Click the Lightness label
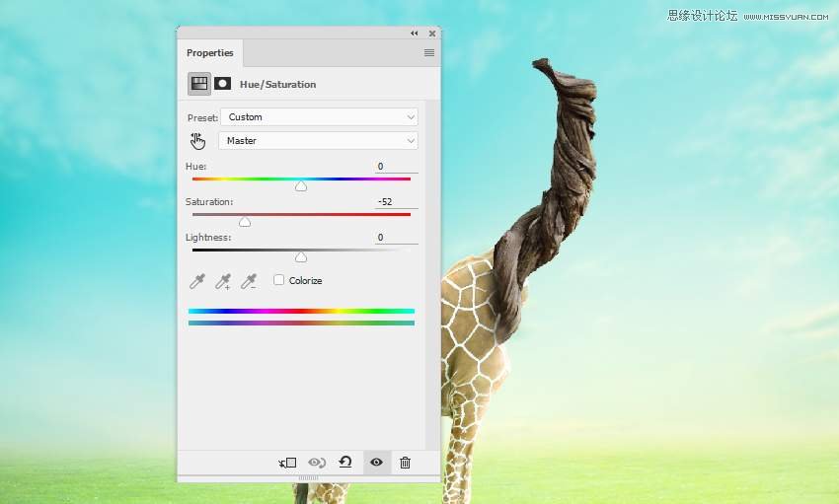This screenshot has height=504, width=839. (x=208, y=238)
